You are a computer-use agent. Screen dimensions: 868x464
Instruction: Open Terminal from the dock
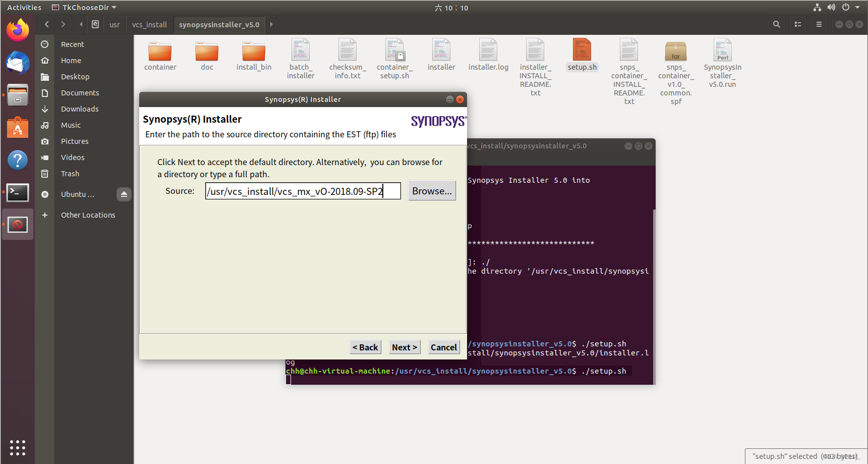tap(18, 192)
